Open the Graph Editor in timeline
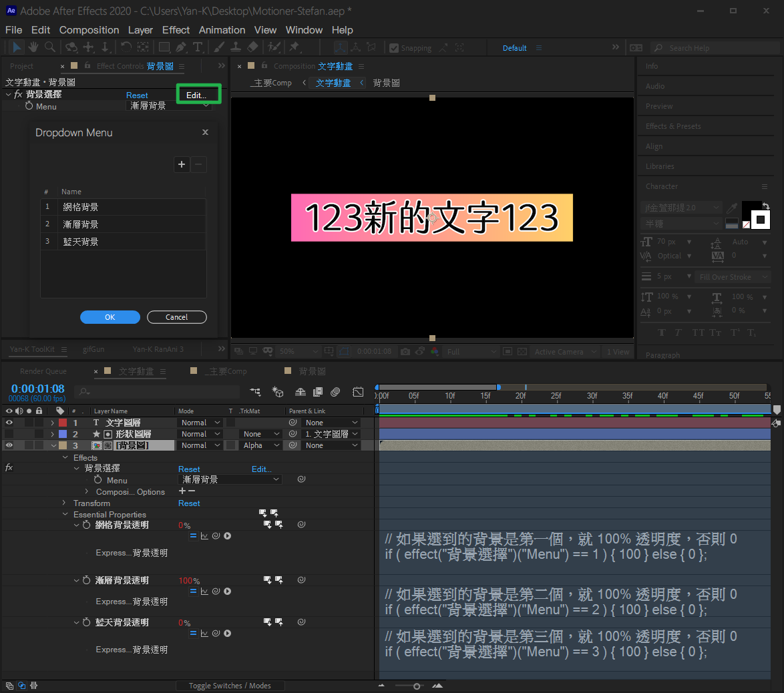The height and width of the screenshot is (693, 784). coord(358,392)
